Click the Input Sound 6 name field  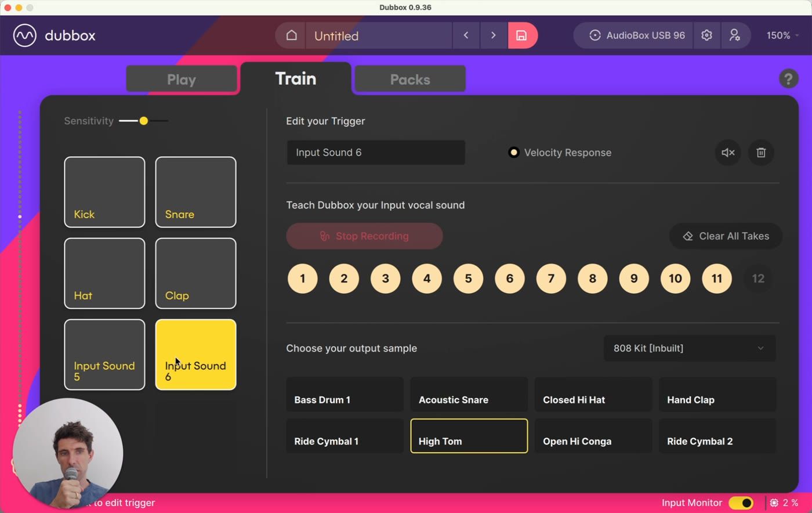[x=376, y=153]
